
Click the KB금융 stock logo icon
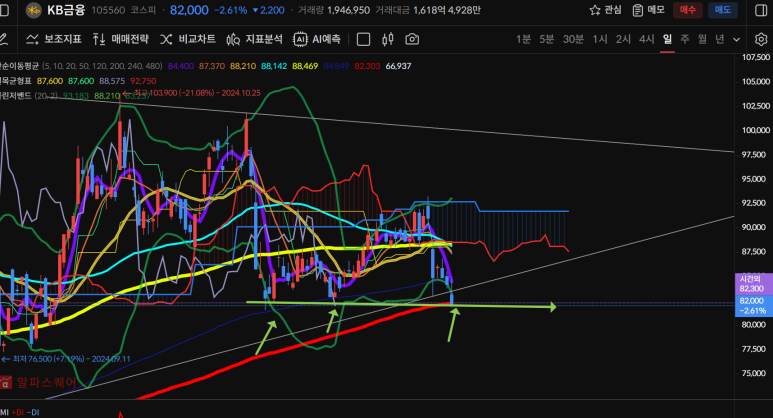34,10
